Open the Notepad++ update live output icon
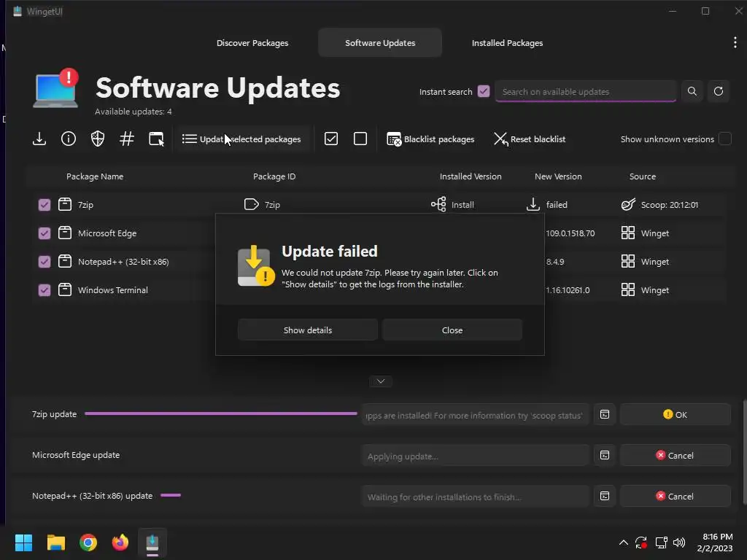Viewport: 747px width, 560px height. point(605,496)
